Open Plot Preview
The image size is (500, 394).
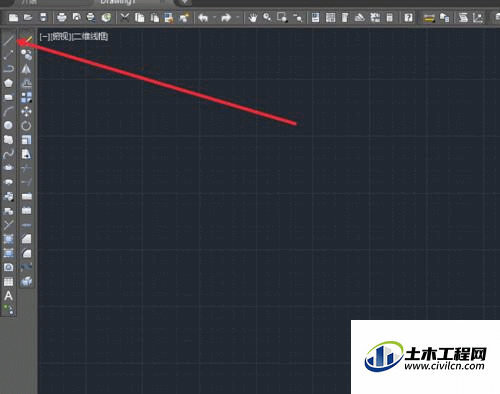pos(77,17)
